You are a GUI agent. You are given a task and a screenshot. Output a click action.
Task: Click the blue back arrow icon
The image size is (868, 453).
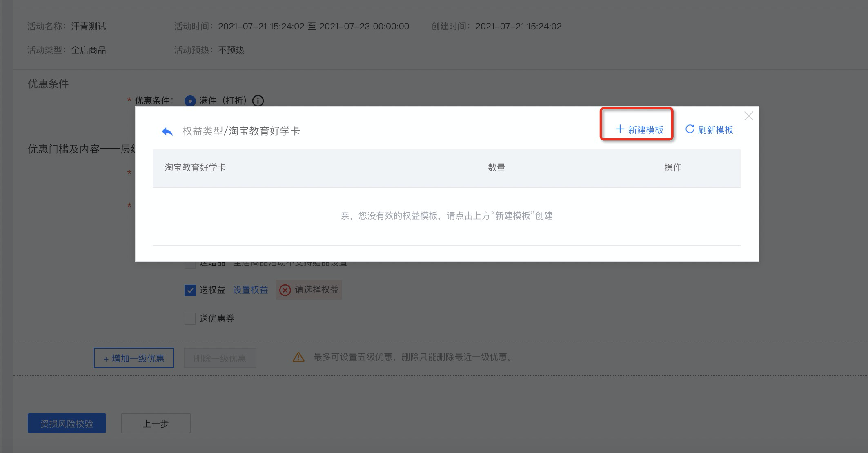click(167, 131)
